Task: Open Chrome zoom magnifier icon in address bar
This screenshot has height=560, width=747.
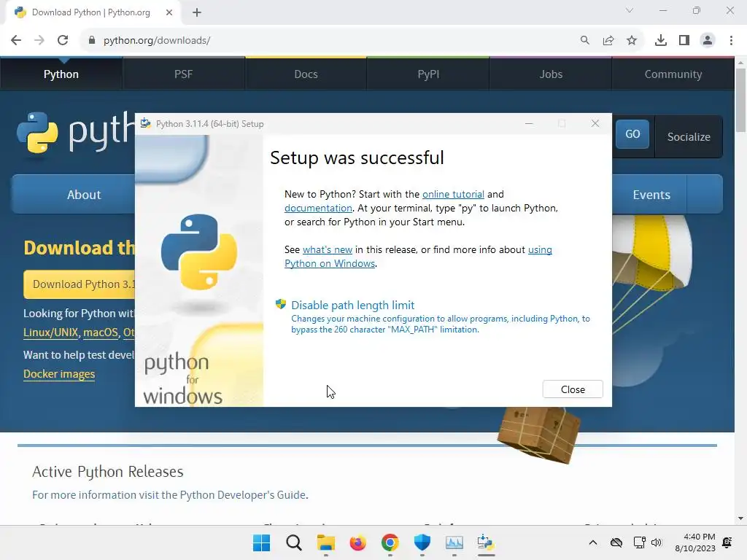Action: pos(584,41)
